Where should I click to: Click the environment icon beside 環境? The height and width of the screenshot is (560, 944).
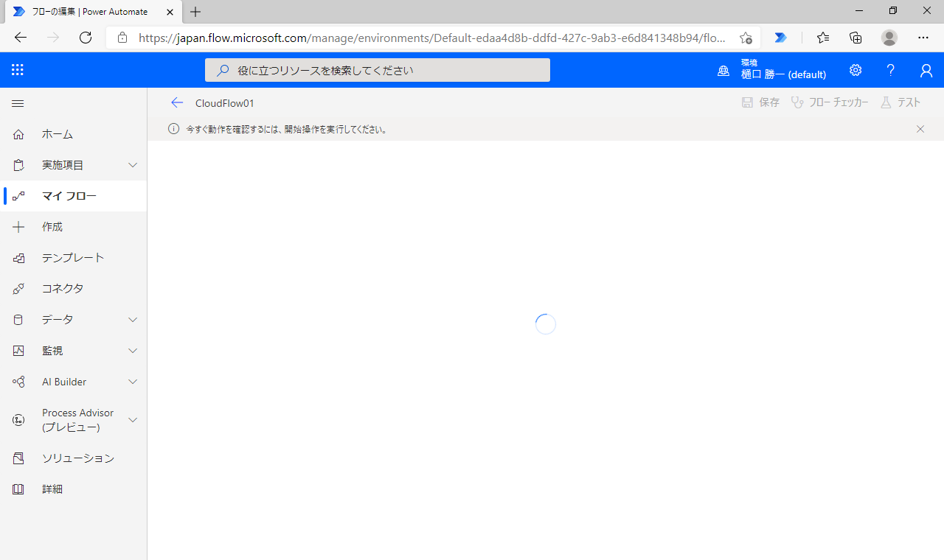[723, 71]
